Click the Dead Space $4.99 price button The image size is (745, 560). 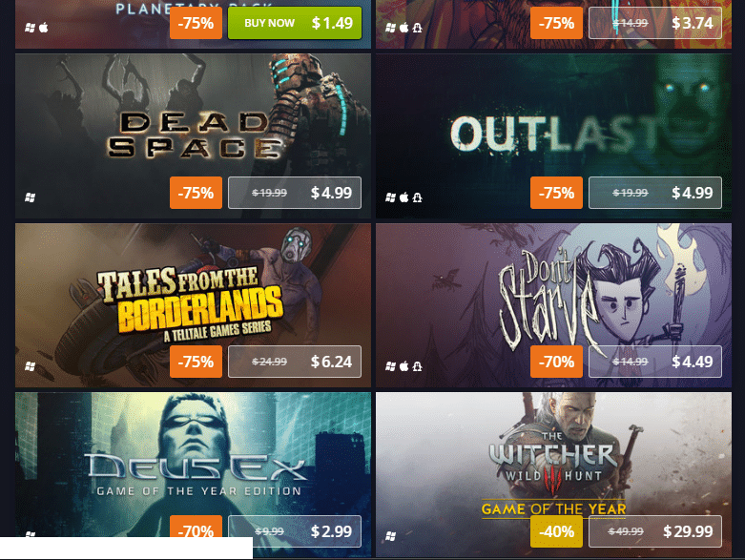295,193
